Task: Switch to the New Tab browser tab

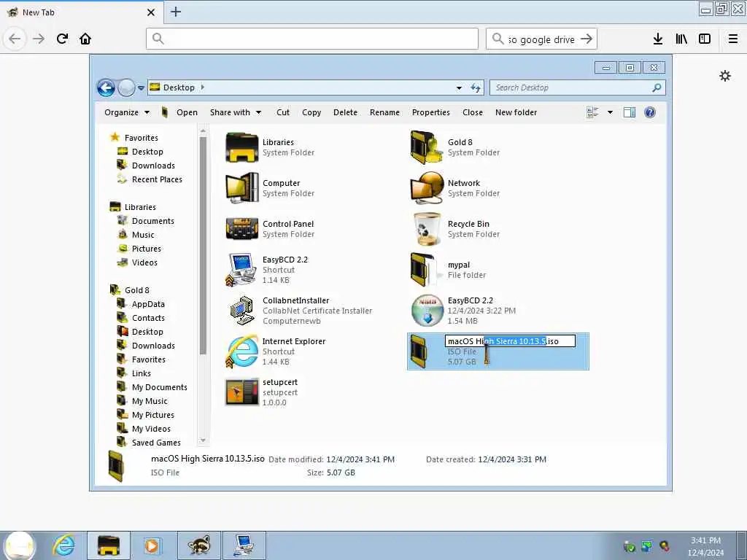Action: 81,12
